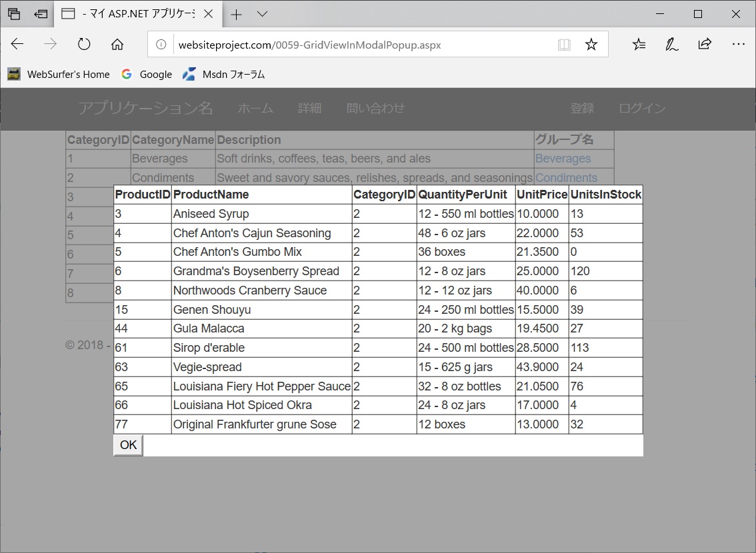Expand the tab preview chevron
Viewport: 756px width, 553px height.
pyautogui.click(x=262, y=14)
